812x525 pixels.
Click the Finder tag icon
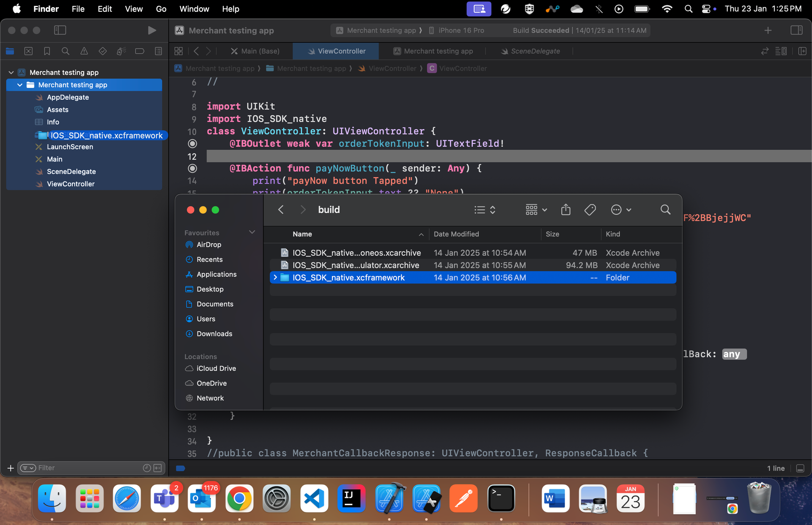590,210
